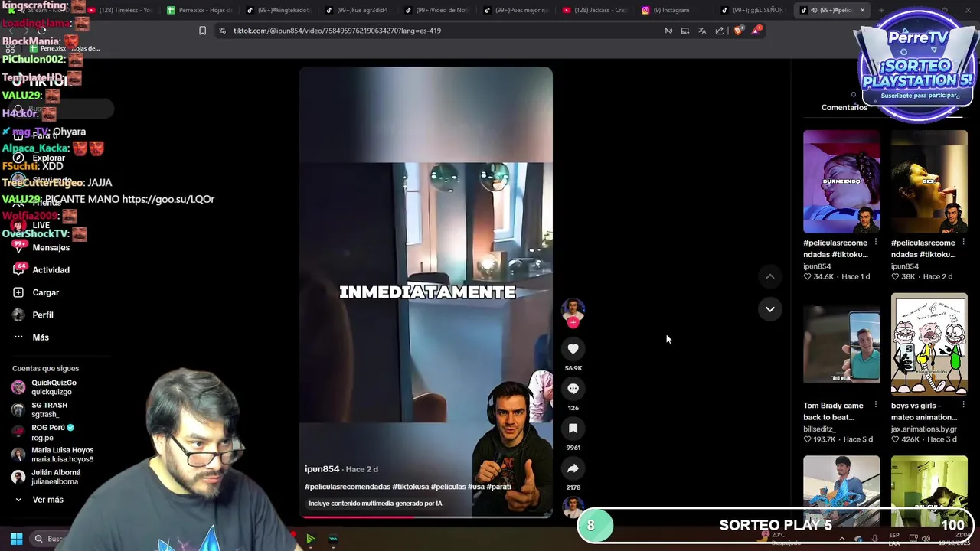Click the Brave shield icon in address bar
980x551 pixels.
[738, 31]
